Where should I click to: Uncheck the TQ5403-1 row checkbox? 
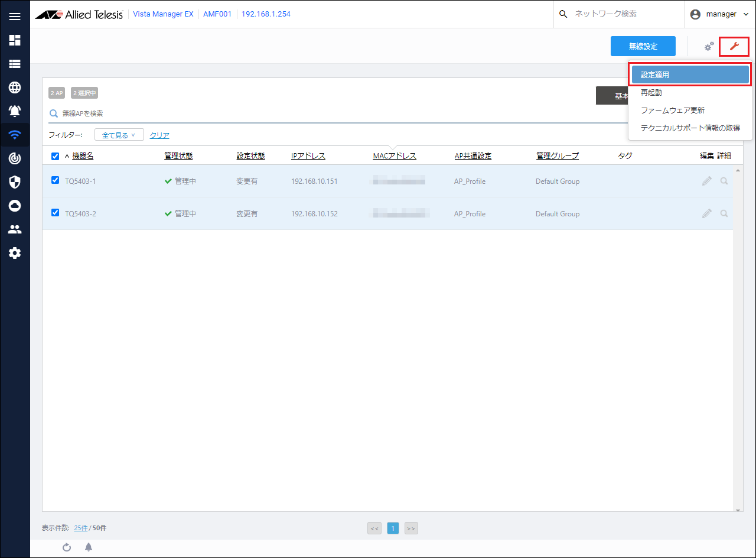tap(56, 180)
